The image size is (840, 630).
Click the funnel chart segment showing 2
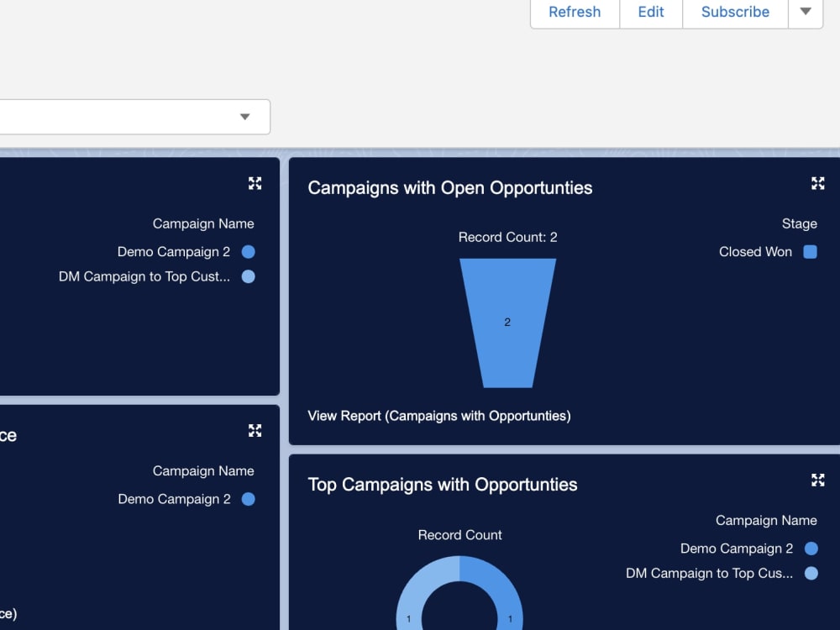click(508, 323)
